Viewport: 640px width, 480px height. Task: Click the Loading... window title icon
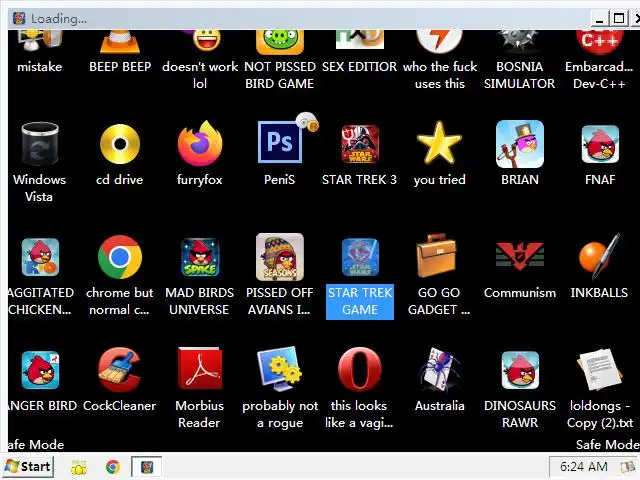click(x=19, y=18)
